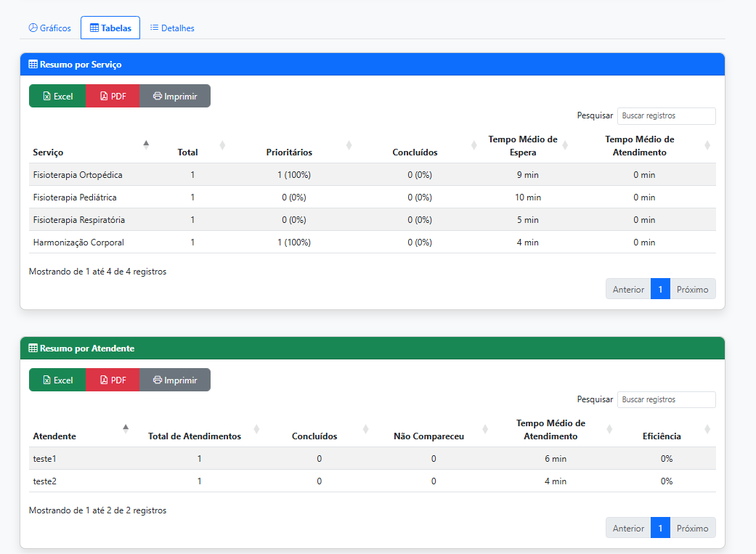Print the Resumo por Atendente table
This screenshot has height=554, width=756.
175,380
